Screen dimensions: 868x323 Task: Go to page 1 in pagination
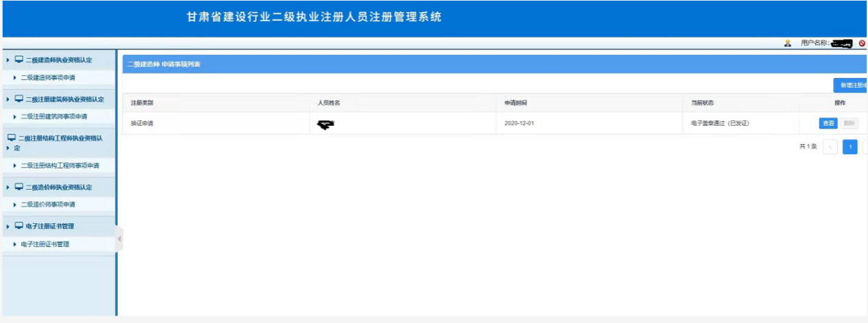850,147
